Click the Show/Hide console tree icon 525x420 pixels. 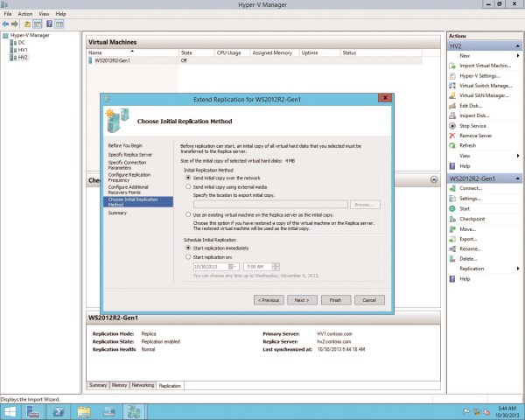(38, 24)
